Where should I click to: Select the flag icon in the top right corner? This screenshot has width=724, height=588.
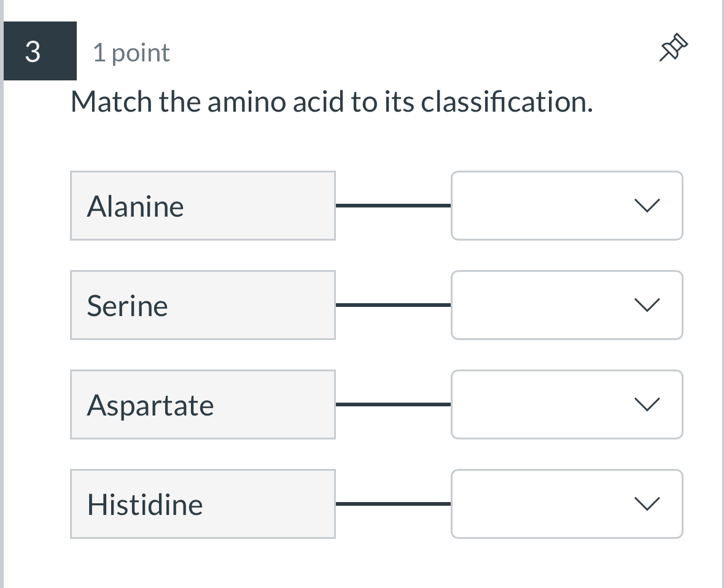(x=672, y=47)
